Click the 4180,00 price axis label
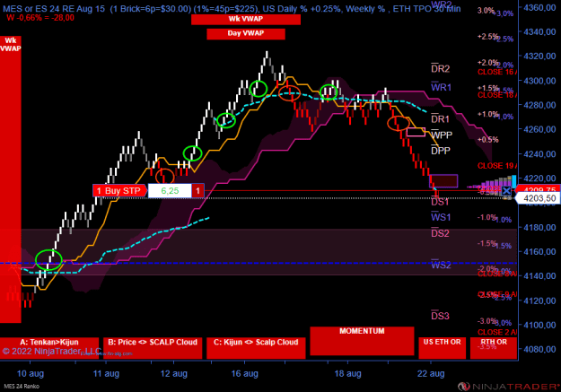This screenshot has width=561, height=392. (x=539, y=228)
